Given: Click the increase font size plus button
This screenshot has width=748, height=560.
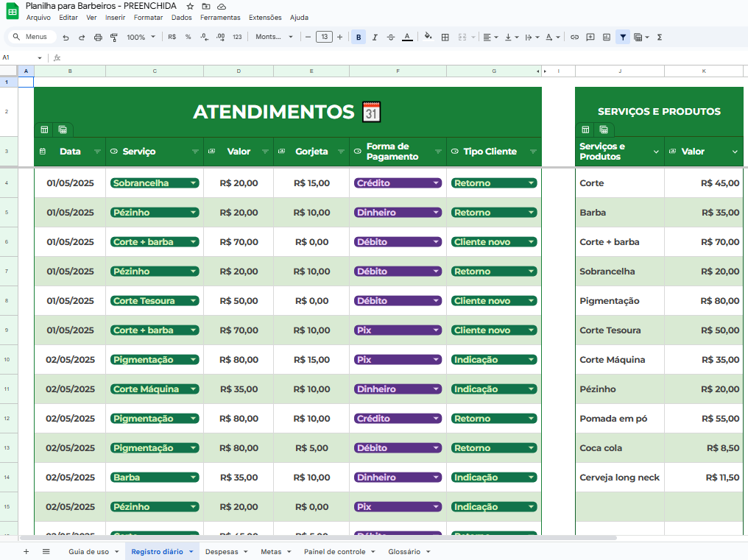Looking at the screenshot, I should pos(339,37).
